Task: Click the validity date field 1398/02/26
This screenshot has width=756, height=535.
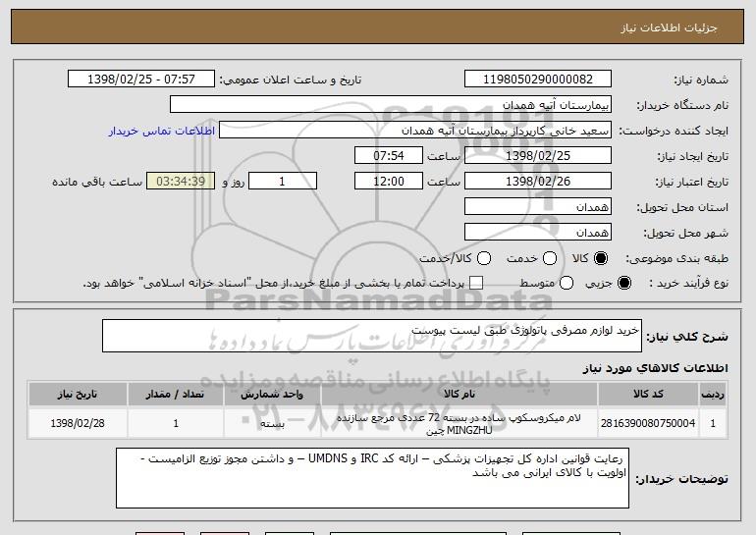Action: click(x=538, y=182)
